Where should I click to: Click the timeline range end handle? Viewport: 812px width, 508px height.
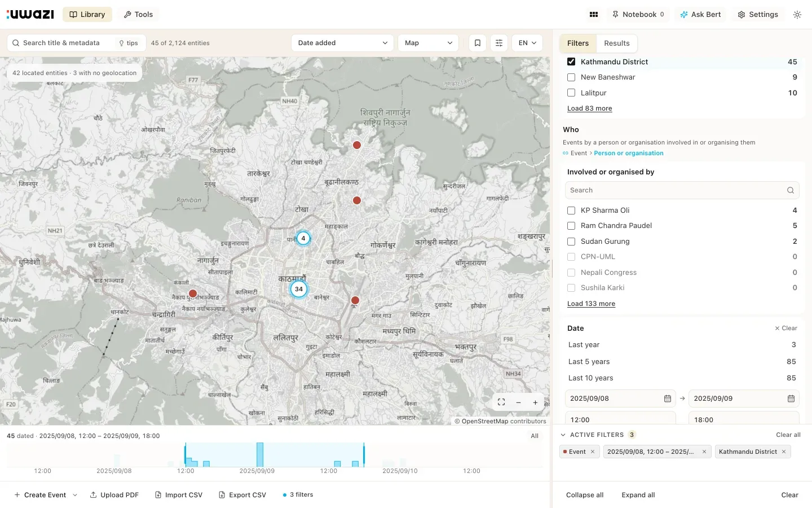(364, 455)
